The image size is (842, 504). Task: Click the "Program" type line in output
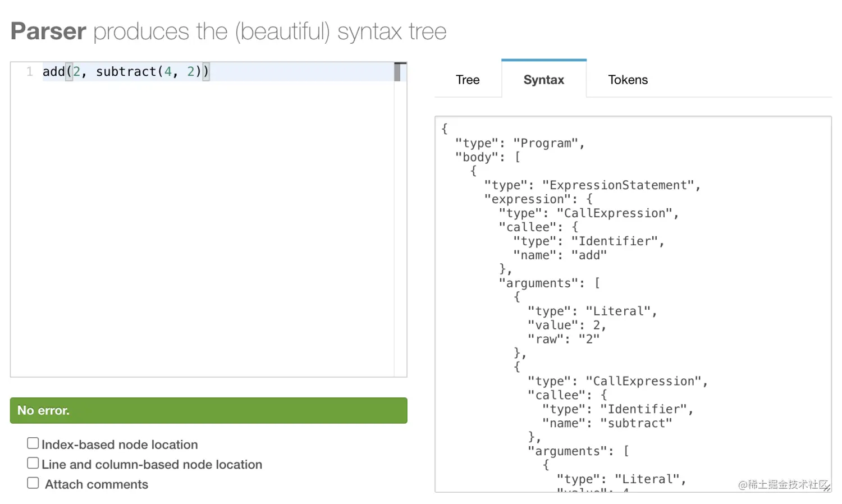(520, 143)
